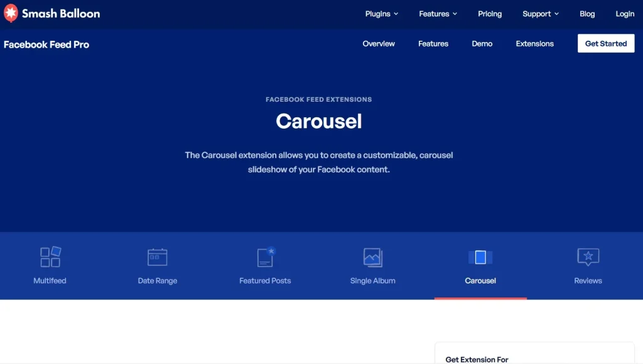
Task: Click the Carousel extension icon
Action: pos(480,257)
